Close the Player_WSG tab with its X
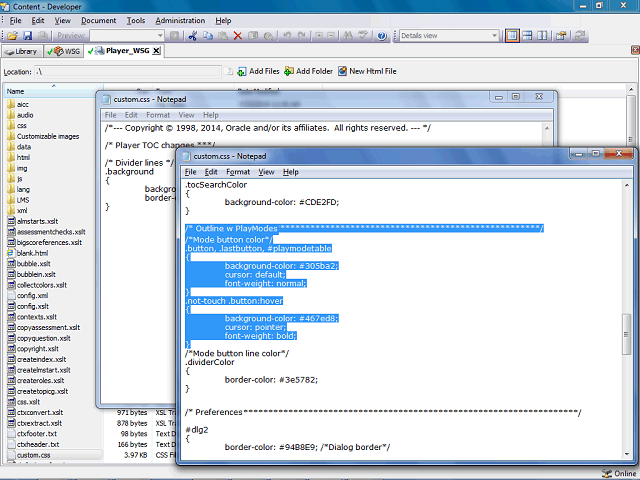The image size is (640, 480). coord(157,51)
